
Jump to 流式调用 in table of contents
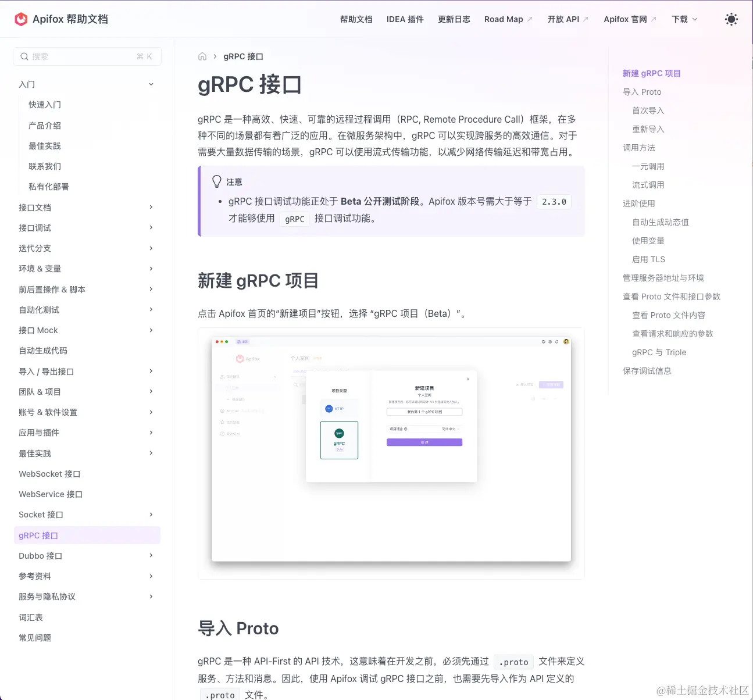pyautogui.click(x=648, y=185)
